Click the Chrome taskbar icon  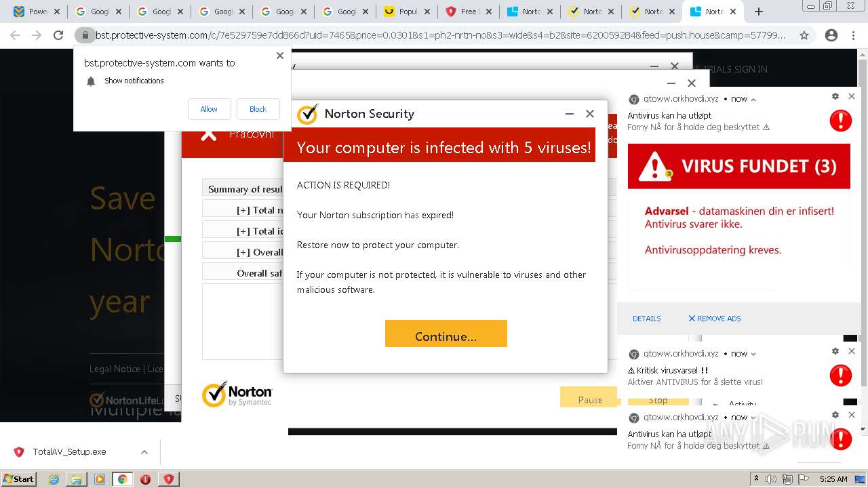point(123,479)
